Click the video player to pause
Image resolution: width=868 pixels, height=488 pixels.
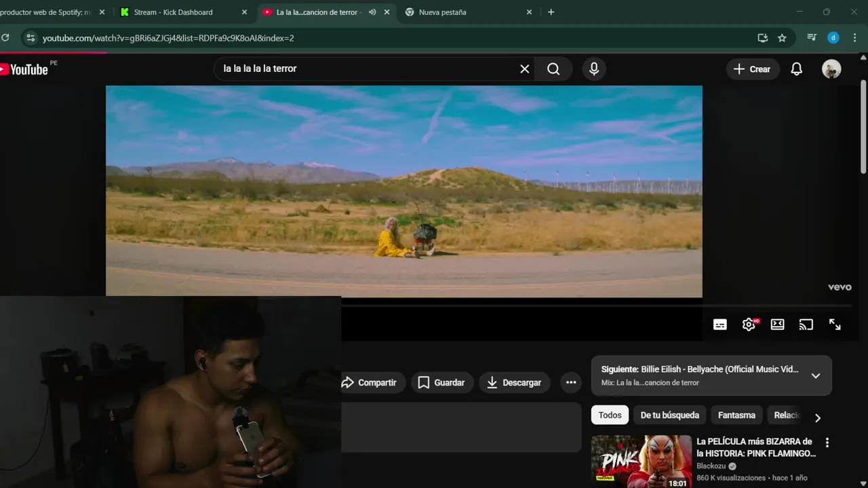click(403, 191)
